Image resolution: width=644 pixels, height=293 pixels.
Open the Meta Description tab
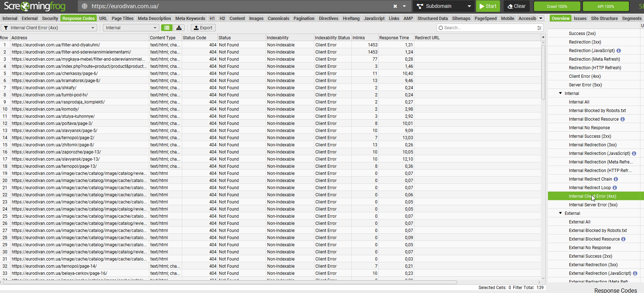[154, 19]
